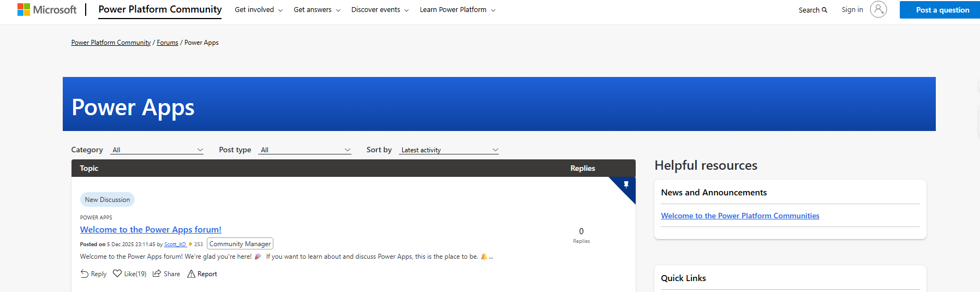The height and width of the screenshot is (292, 980).
Task: Click the POWER APPS category label
Action: (x=96, y=217)
